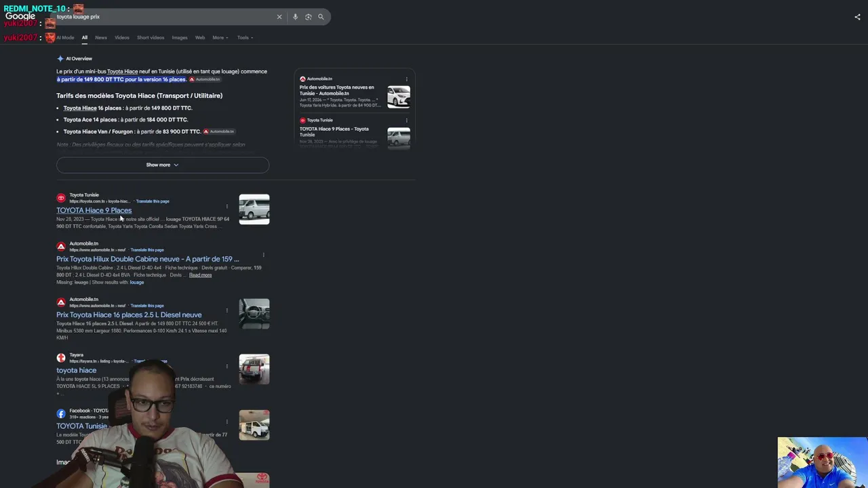
Task: Open Automobile.tn citation chip after Van / Fourgon line
Action: click(x=218, y=131)
